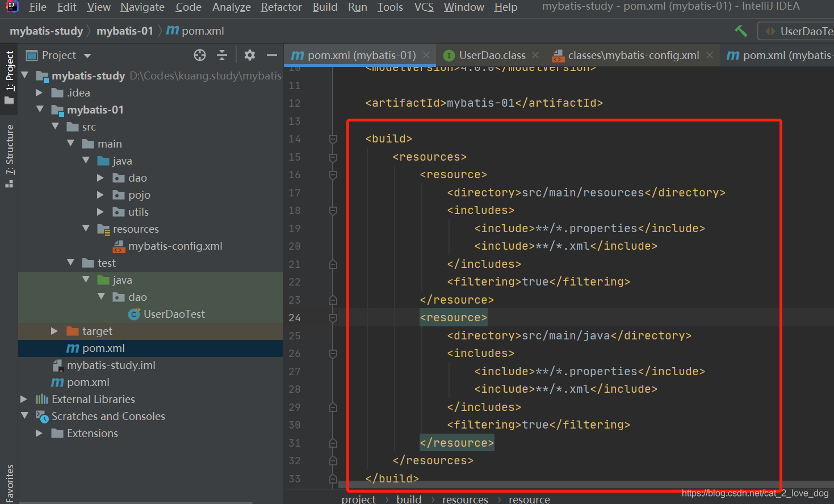Click the interface icon on UserDao.class tab
Image resolution: width=834 pixels, height=504 pixels.
449,56
